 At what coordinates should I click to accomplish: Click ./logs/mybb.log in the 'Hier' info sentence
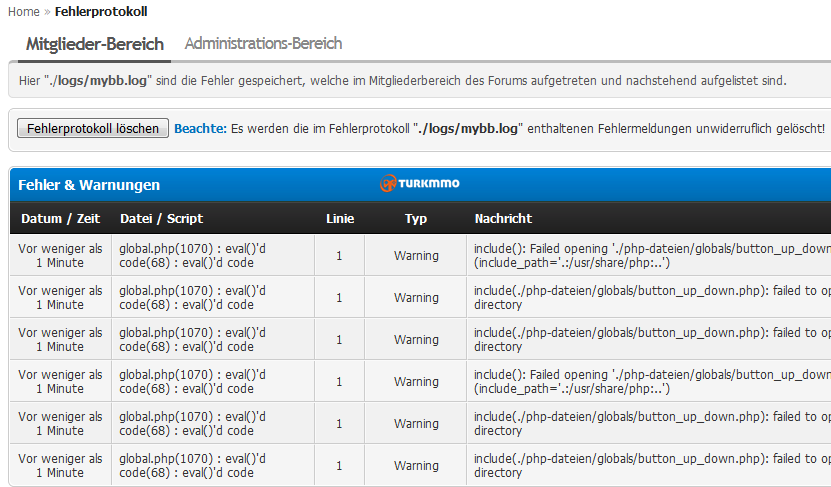pos(98,81)
